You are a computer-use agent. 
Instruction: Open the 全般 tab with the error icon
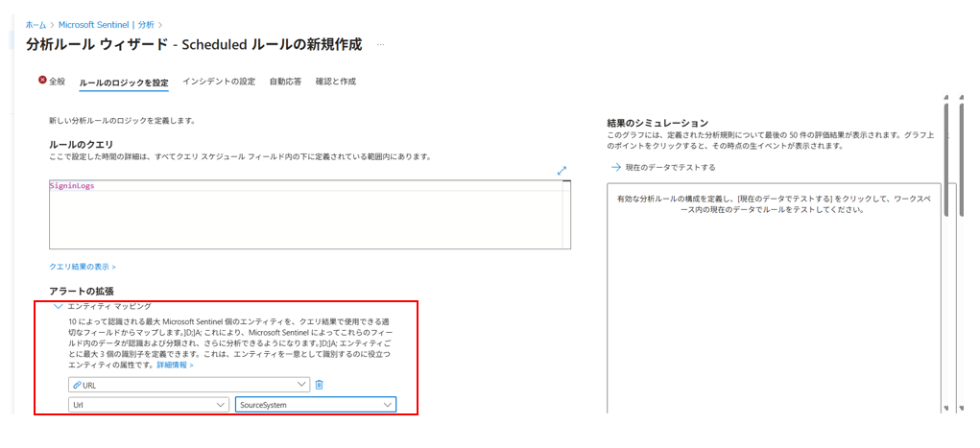point(52,82)
